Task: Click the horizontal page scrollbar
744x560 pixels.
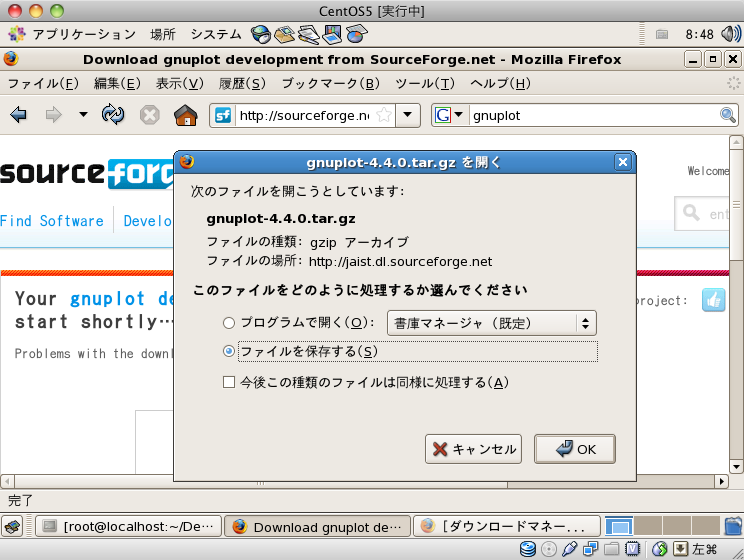Action: click(x=364, y=481)
